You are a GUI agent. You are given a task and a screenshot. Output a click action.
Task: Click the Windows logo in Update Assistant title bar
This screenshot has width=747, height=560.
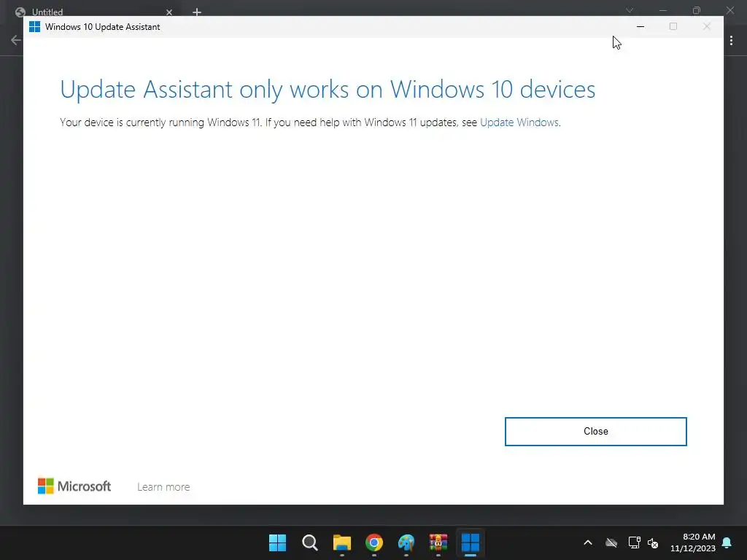click(35, 27)
